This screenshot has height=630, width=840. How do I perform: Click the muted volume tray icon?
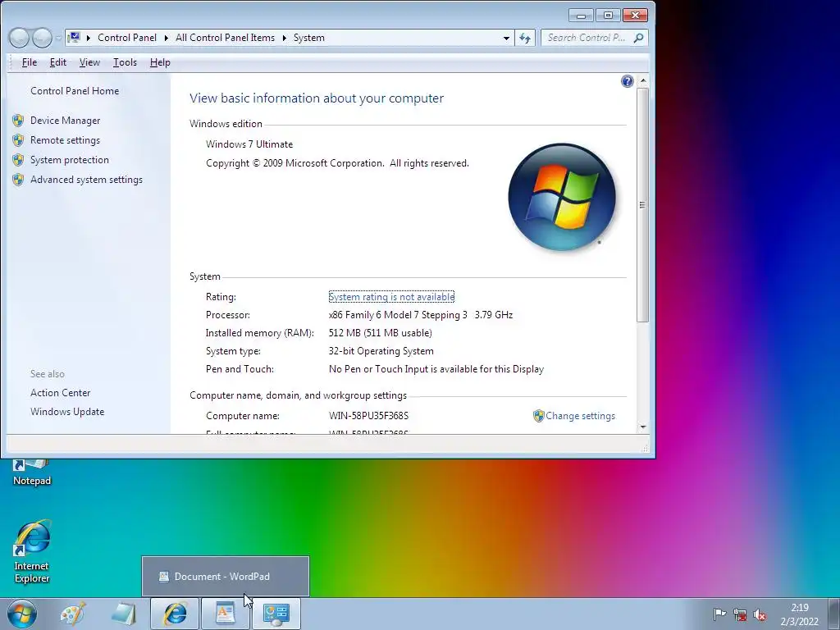tap(760, 614)
